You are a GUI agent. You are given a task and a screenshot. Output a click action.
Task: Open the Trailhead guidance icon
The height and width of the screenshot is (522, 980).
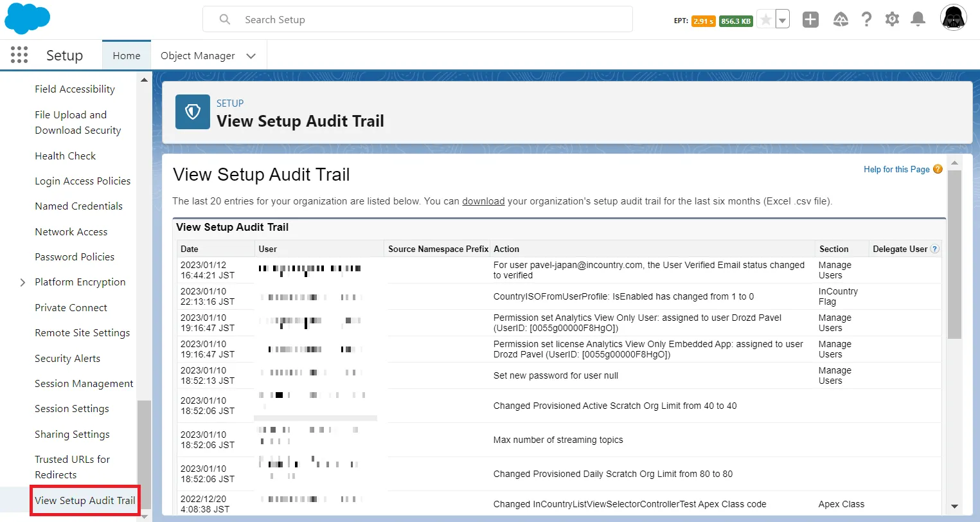click(841, 20)
